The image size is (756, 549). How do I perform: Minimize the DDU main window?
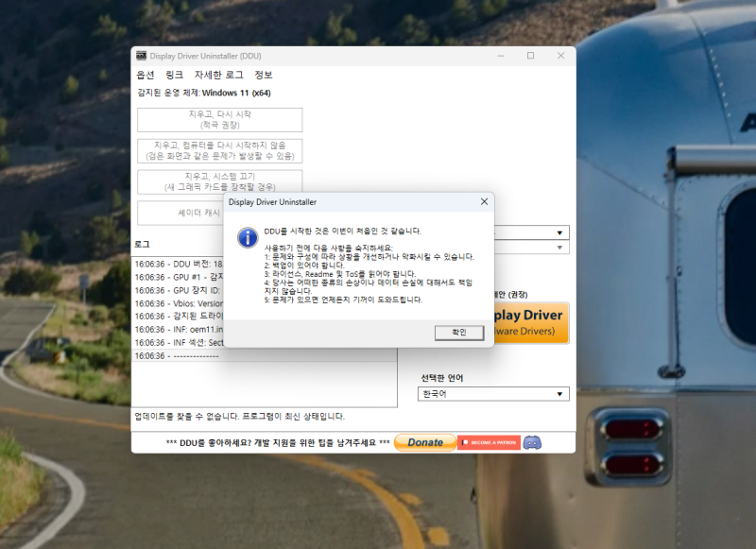tap(501, 56)
